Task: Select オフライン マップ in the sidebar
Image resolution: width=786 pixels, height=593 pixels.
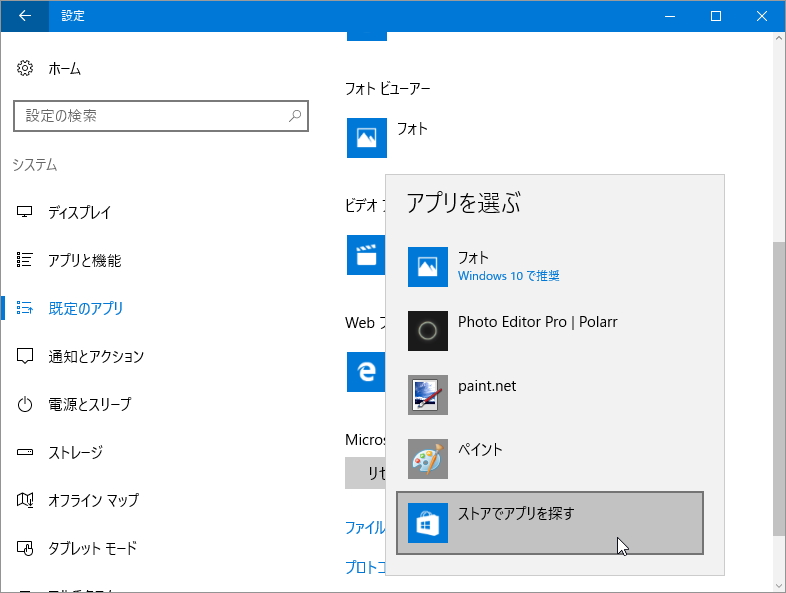Action: [93, 500]
